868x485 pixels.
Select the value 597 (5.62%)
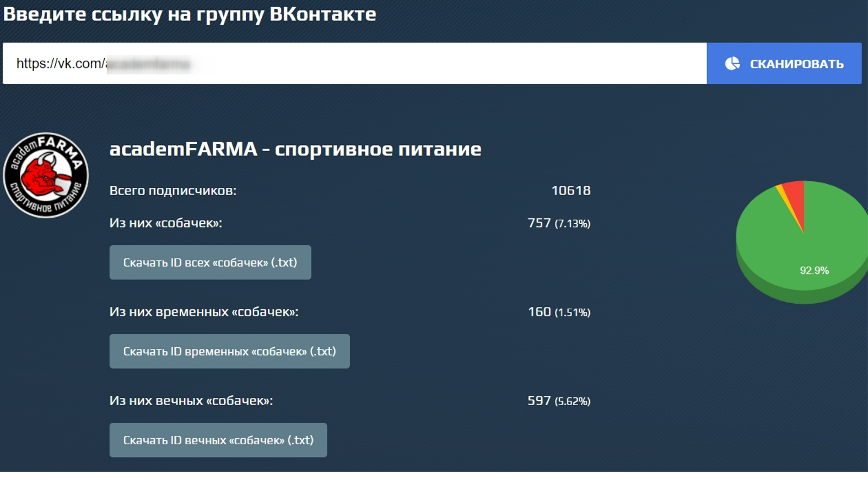559,401
